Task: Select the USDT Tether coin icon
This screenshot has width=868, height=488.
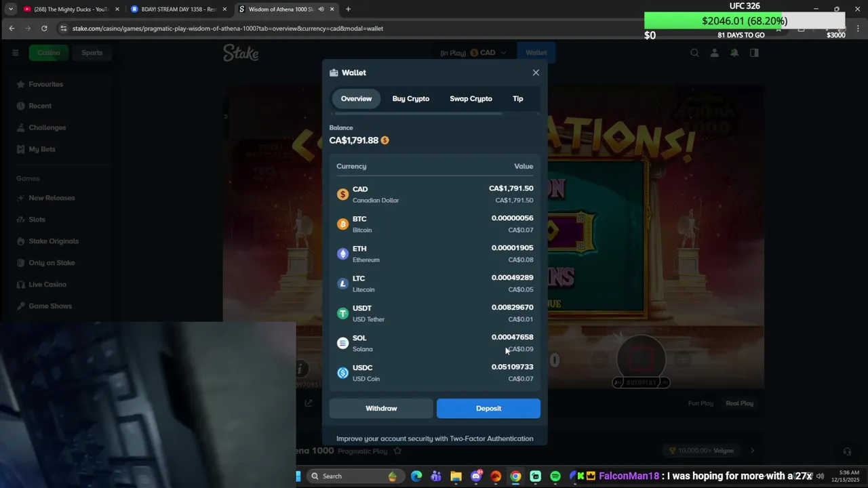Action: pyautogui.click(x=342, y=313)
